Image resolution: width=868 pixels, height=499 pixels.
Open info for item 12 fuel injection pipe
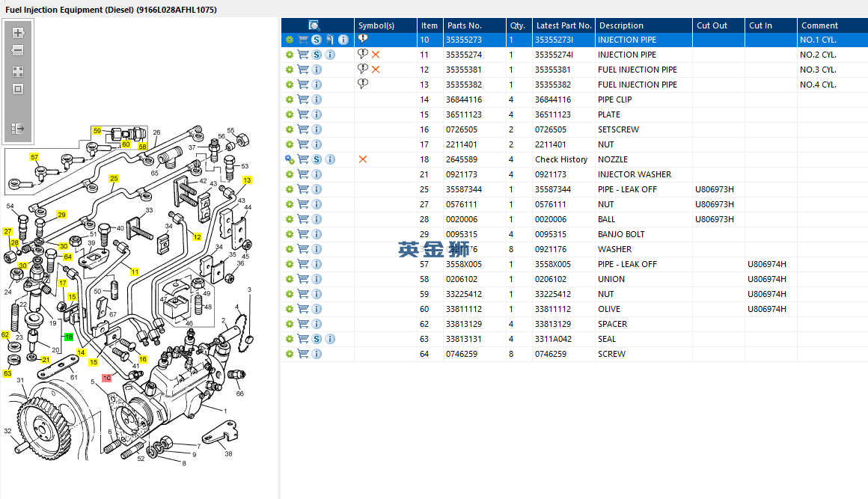317,70
